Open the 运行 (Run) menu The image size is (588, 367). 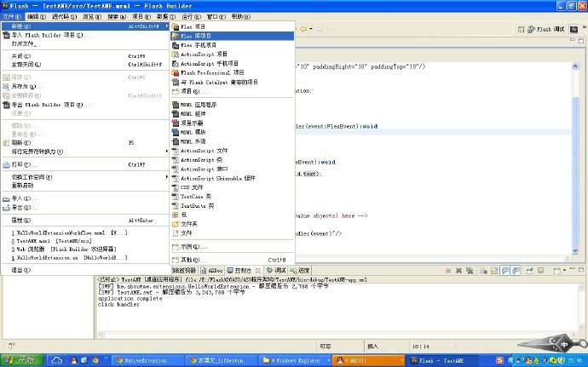click(191, 16)
